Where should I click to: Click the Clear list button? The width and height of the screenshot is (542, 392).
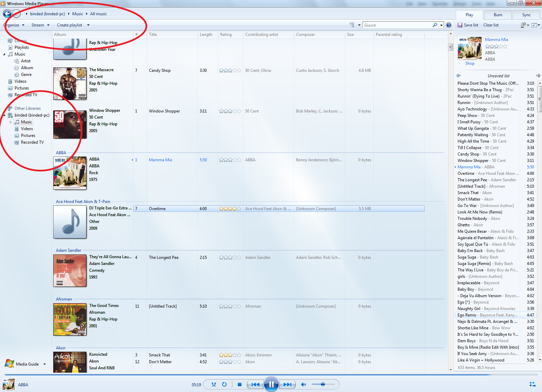point(491,25)
